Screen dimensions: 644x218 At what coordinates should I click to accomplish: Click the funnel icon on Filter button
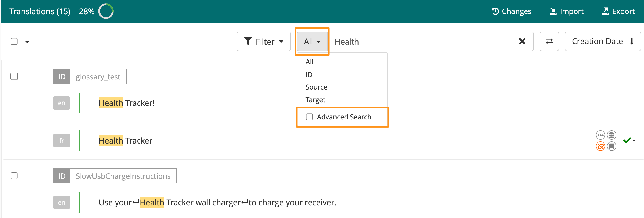(x=248, y=41)
